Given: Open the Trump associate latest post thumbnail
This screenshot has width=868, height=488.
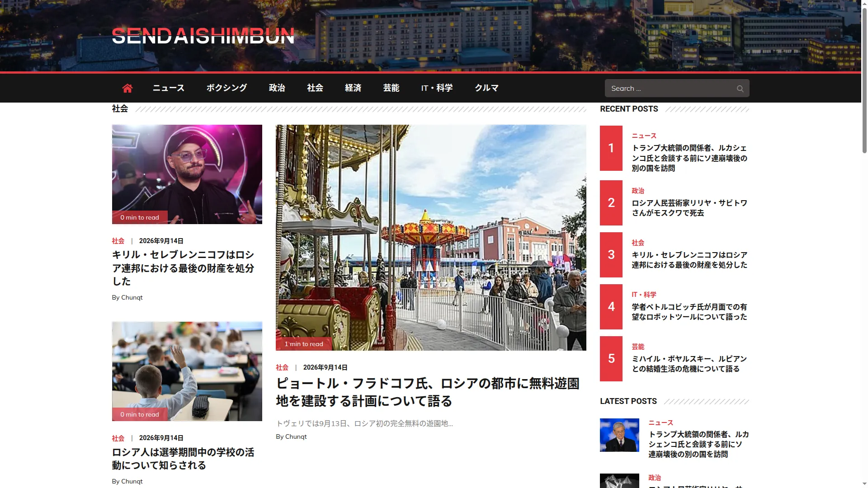Looking at the screenshot, I should pyautogui.click(x=619, y=435).
